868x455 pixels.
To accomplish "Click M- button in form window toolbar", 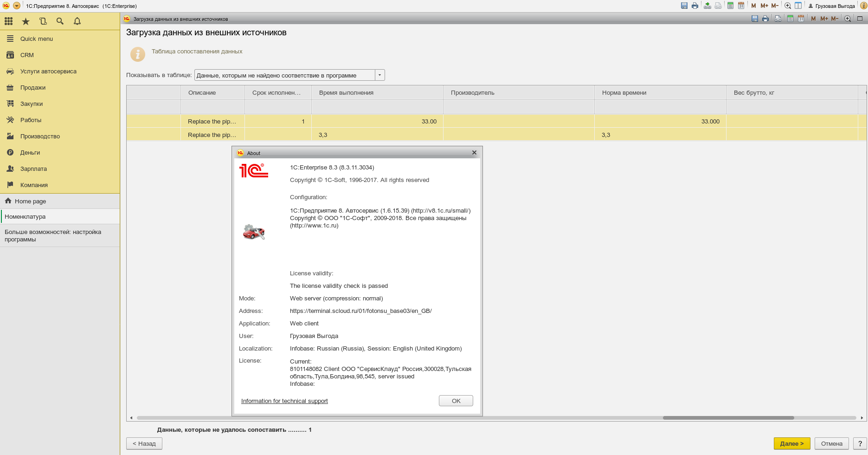I will [x=835, y=19].
